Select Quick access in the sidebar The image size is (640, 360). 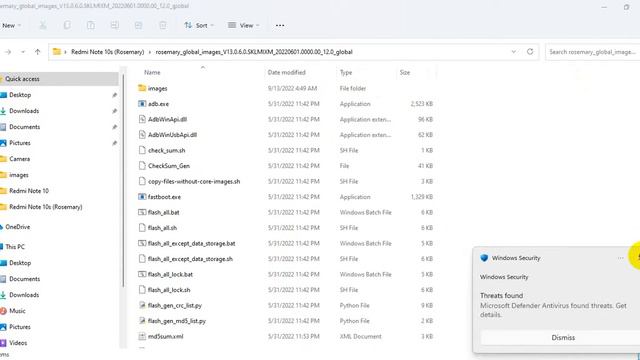click(59, 79)
